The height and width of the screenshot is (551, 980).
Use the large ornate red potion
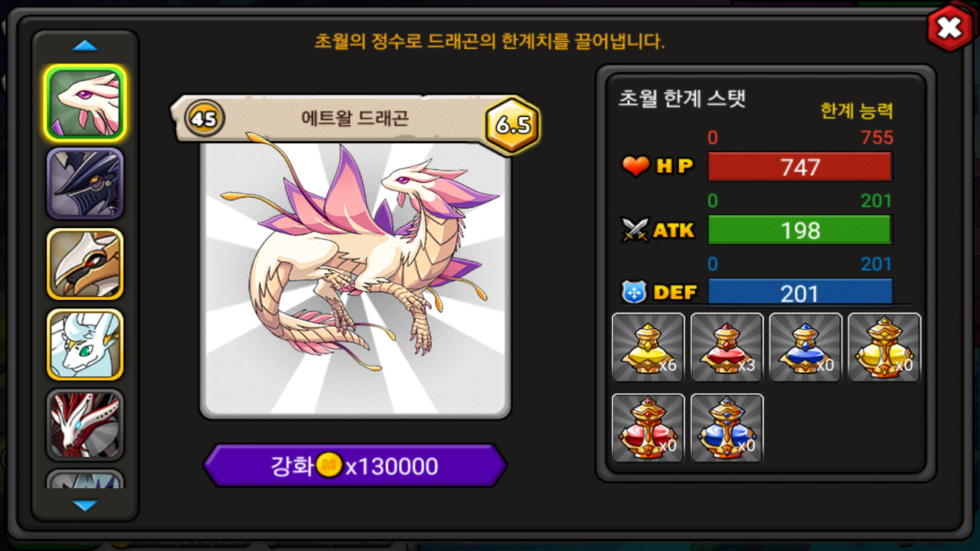(x=648, y=428)
